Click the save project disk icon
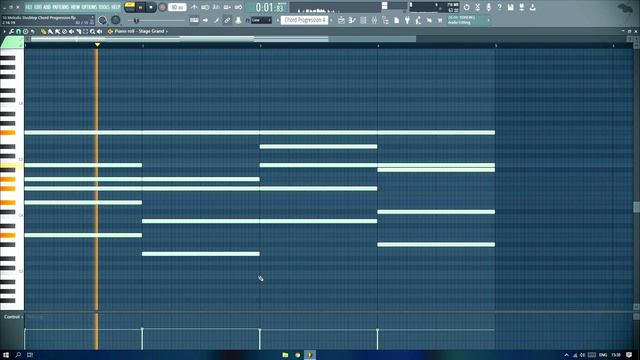The image size is (640, 360). [x=511, y=7]
